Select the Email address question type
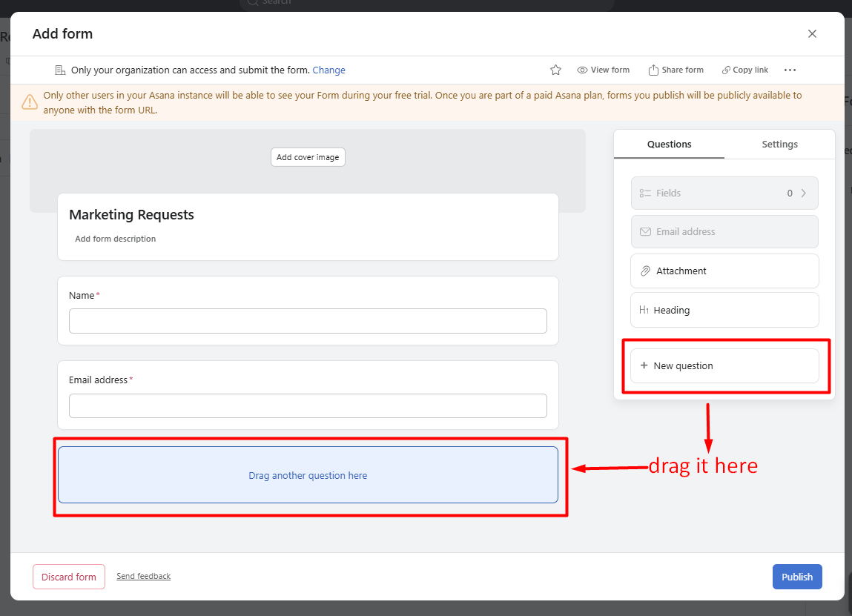The width and height of the screenshot is (852, 616). point(724,231)
